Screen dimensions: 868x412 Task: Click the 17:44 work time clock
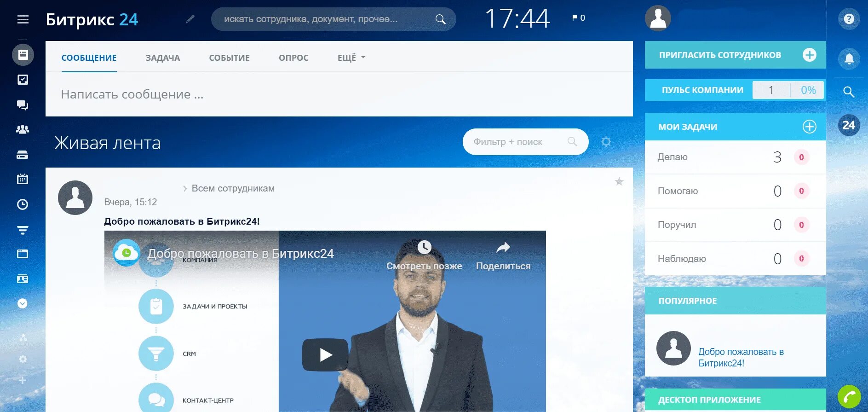[x=517, y=19]
